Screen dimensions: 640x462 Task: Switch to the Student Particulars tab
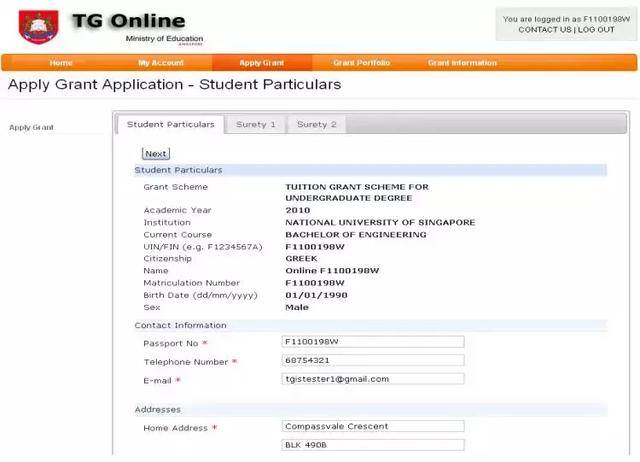(170, 125)
